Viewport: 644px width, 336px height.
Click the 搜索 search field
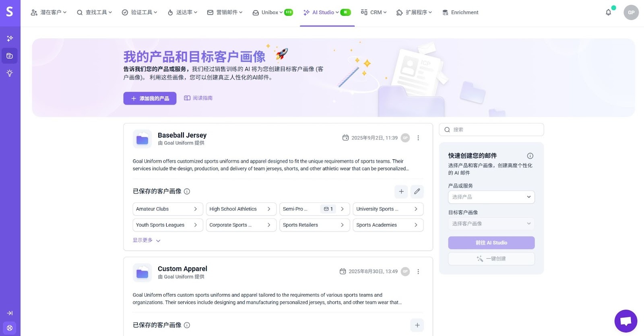click(x=491, y=130)
